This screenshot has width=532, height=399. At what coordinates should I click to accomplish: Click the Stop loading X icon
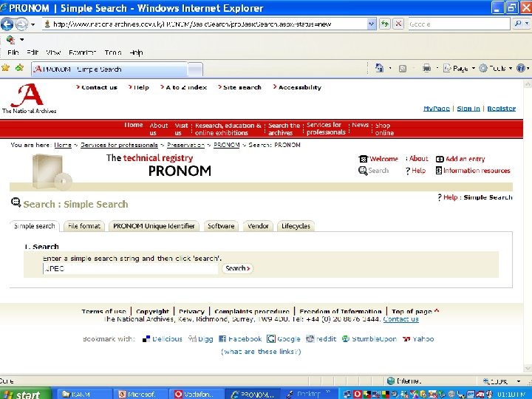pyautogui.click(x=398, y=24)
